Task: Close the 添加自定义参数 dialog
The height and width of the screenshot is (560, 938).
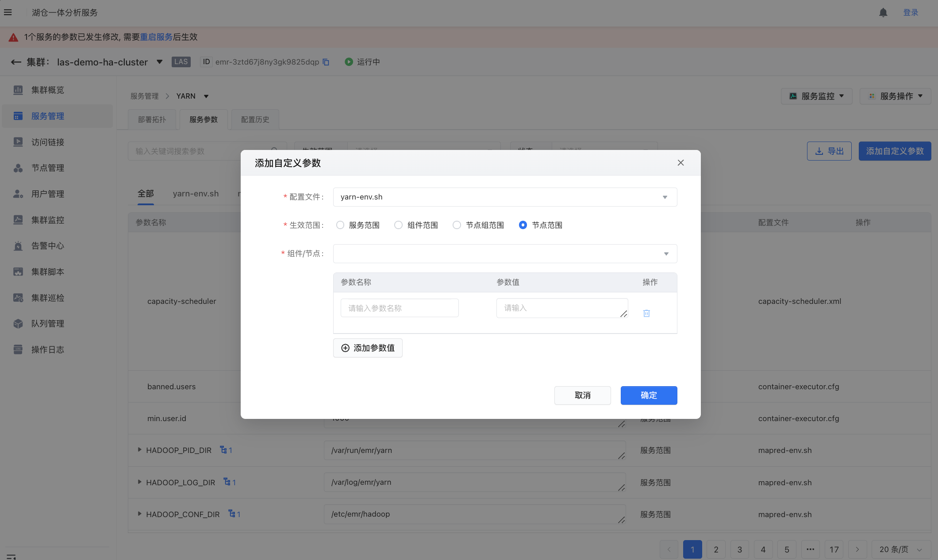Action: click(680, 163)
